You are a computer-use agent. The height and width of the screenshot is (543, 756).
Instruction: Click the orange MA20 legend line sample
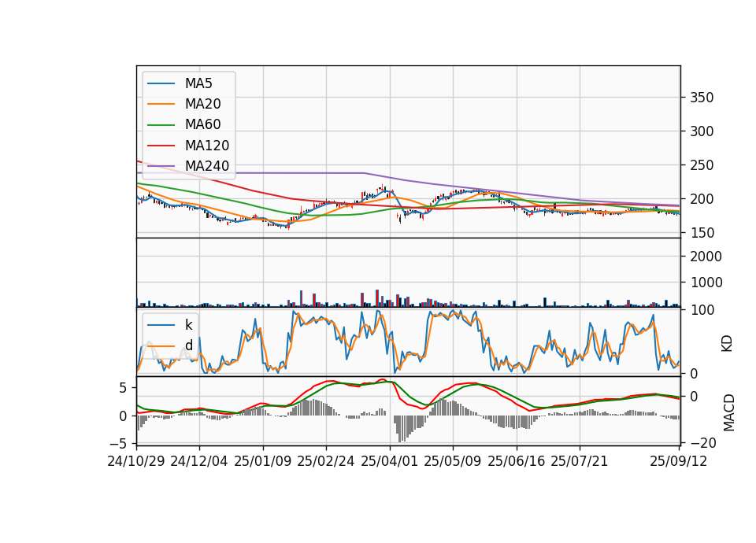[x=161, y=104]
